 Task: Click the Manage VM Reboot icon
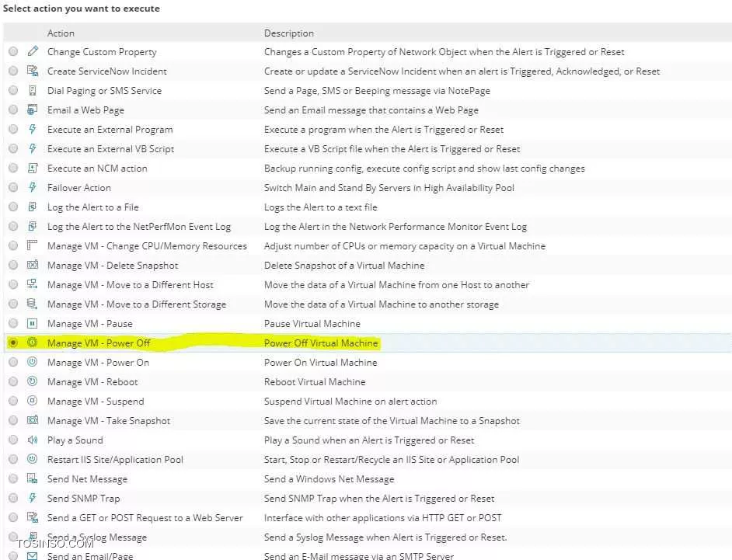pos(32,381)
